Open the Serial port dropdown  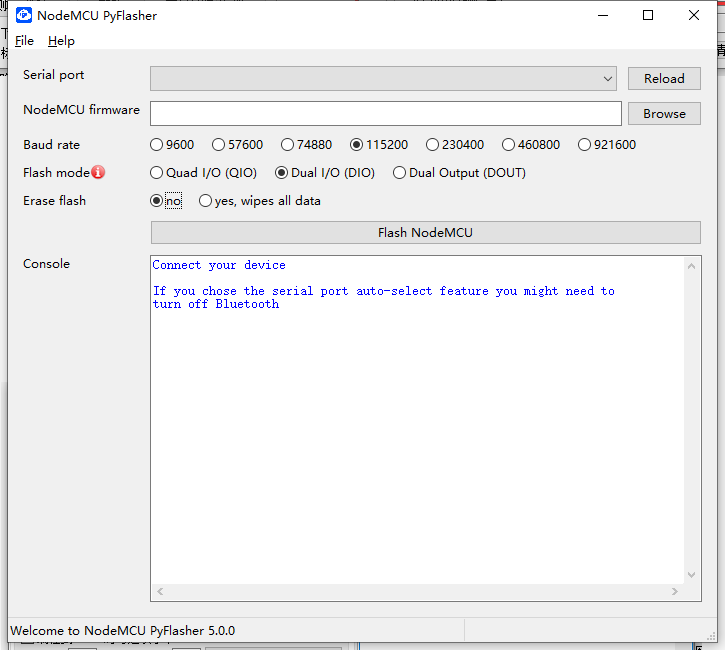pos(383,79)
